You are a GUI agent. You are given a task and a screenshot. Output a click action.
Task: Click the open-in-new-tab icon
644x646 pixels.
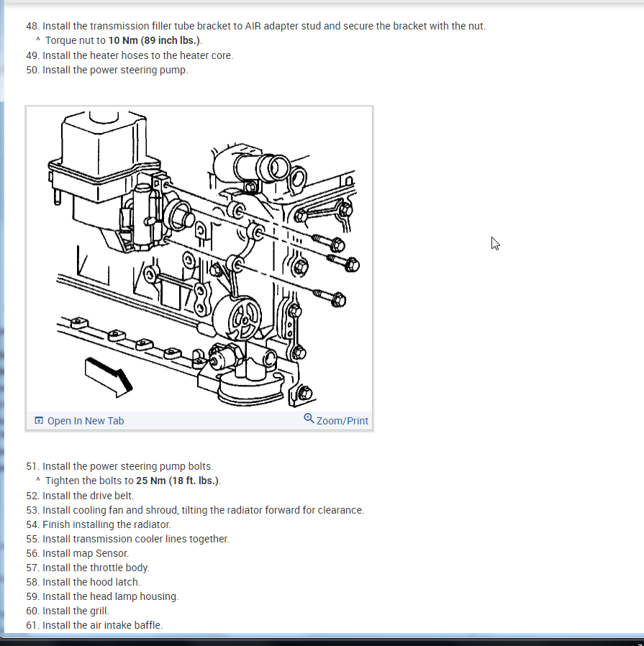39,420
